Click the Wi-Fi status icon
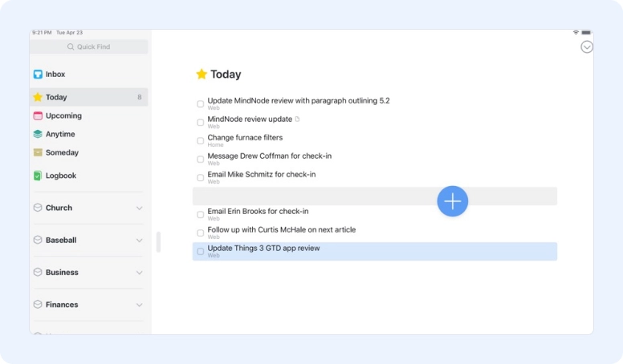This screenshot has height=364, width=623. pos(576,33)
